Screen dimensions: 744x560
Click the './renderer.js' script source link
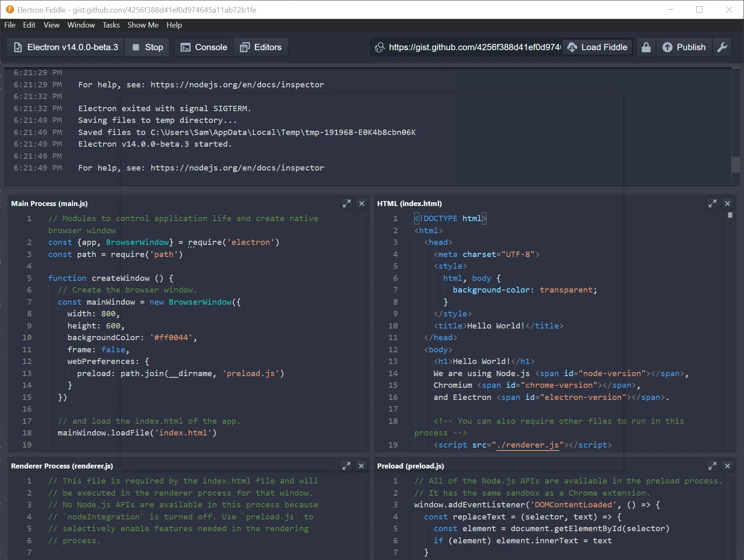(527, 445)
